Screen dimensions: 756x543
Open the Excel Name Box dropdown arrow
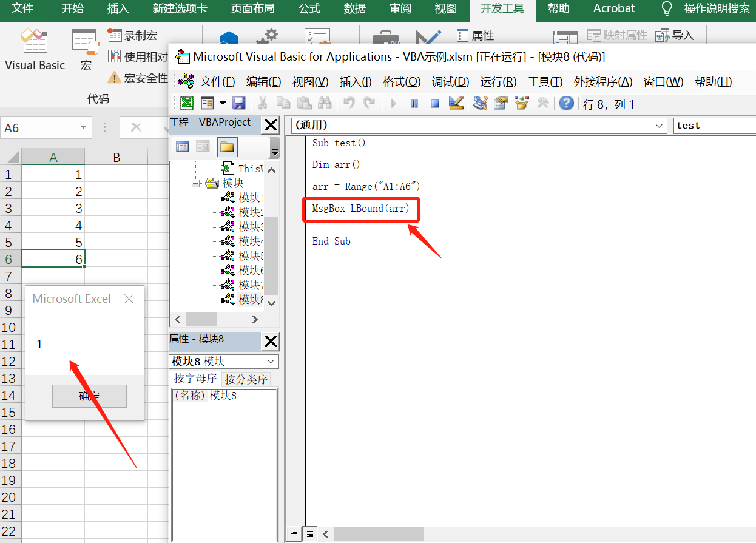[x=83, y=128]
